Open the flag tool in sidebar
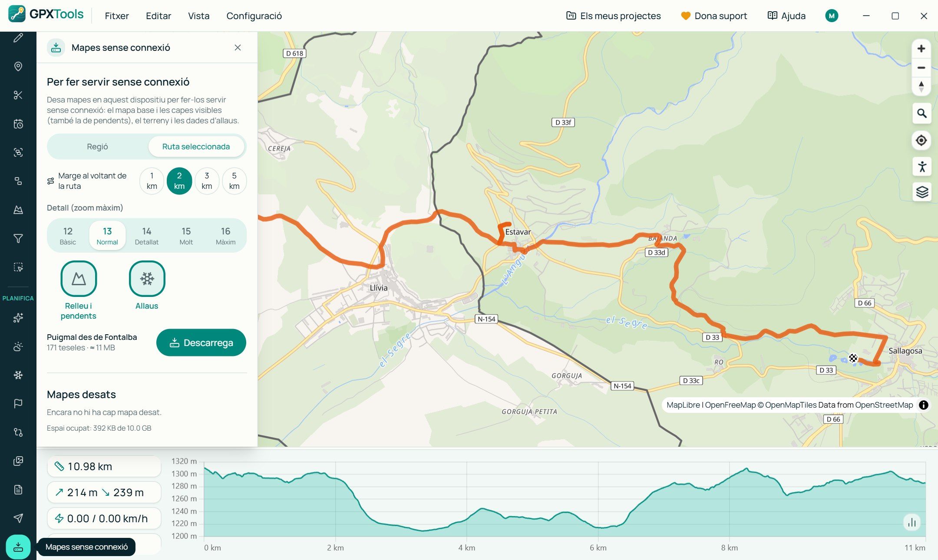The height and width of the screenshot is (560, 938). pos(18,404)
